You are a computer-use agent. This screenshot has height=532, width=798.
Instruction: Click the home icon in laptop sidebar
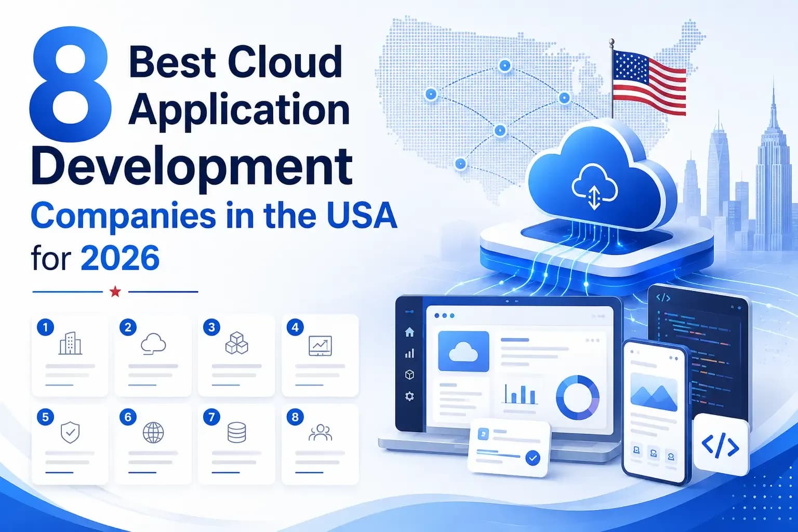(x=409, y=332)
